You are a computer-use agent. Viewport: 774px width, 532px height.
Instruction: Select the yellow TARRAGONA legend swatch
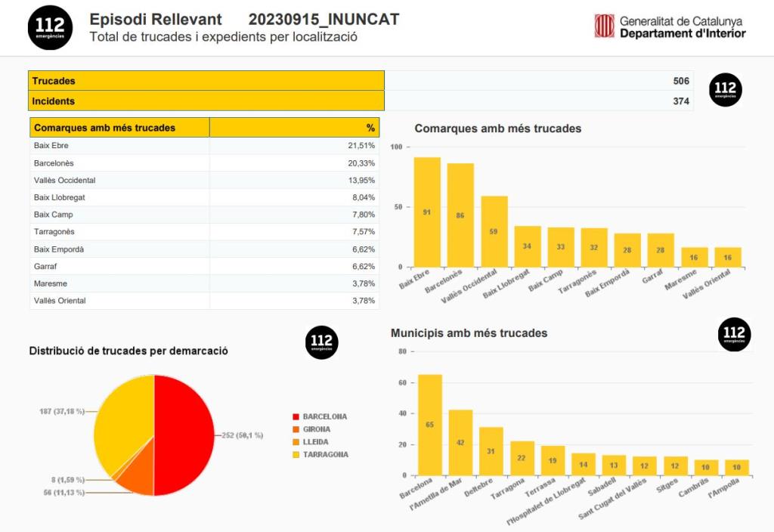click(296, 454)
